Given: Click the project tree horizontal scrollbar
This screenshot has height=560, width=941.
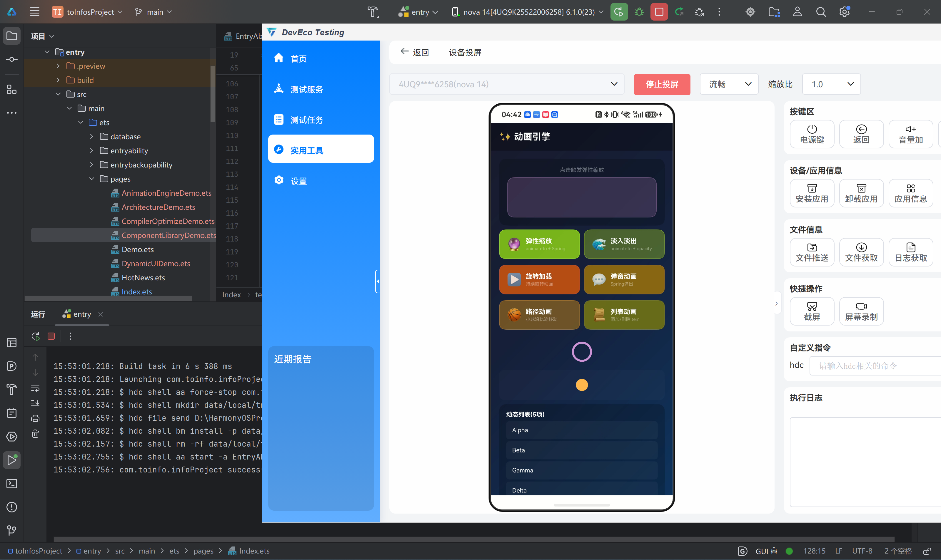Looking at the screenshot, I should pyautogui.click(x=108, y=298).
